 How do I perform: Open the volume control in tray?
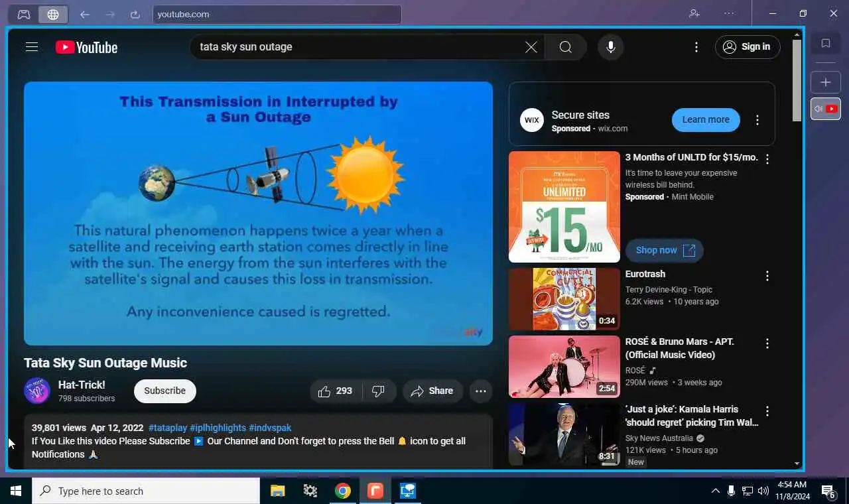763,491
